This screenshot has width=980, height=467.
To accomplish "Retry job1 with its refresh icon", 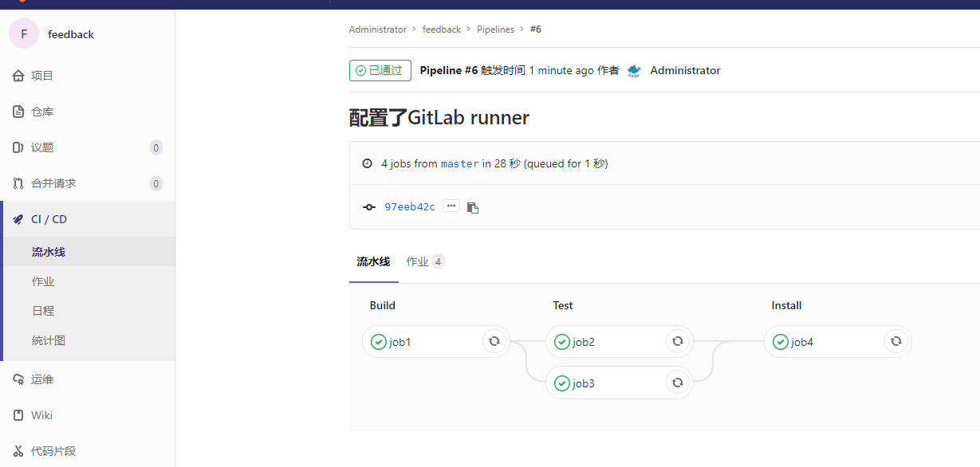I will pyautogui.click(x=494, y=341).
